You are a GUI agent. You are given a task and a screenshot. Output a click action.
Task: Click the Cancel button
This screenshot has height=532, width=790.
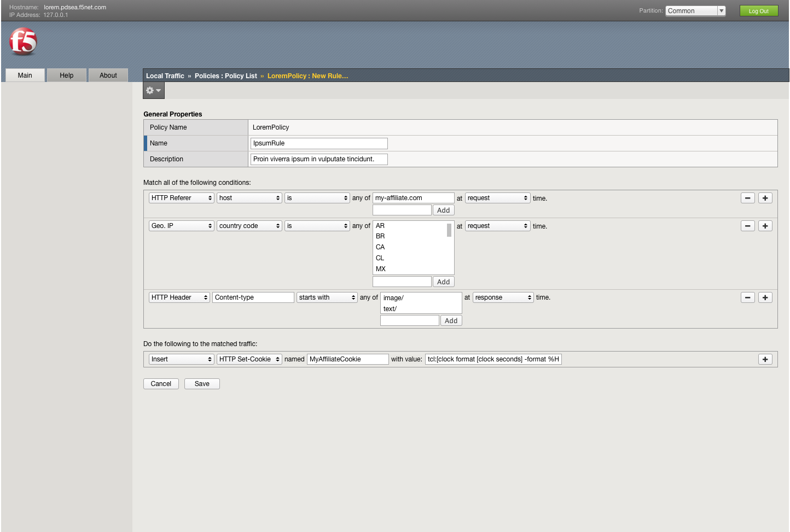coord(161,384)
